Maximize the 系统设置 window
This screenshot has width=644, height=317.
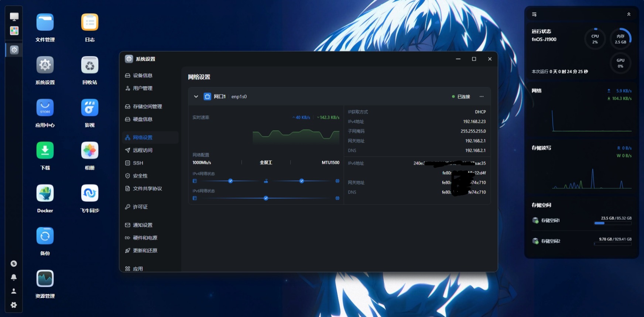point(474,59)
